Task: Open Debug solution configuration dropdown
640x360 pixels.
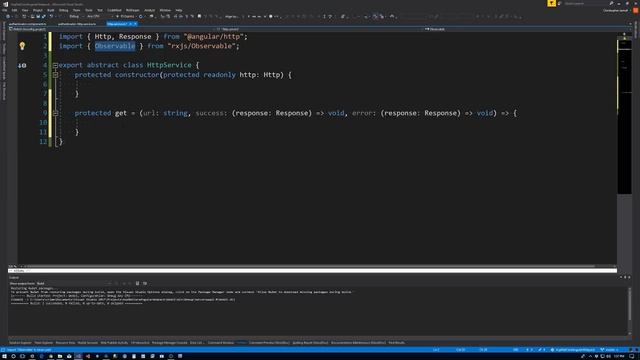Action: click(x=76, y=16)
